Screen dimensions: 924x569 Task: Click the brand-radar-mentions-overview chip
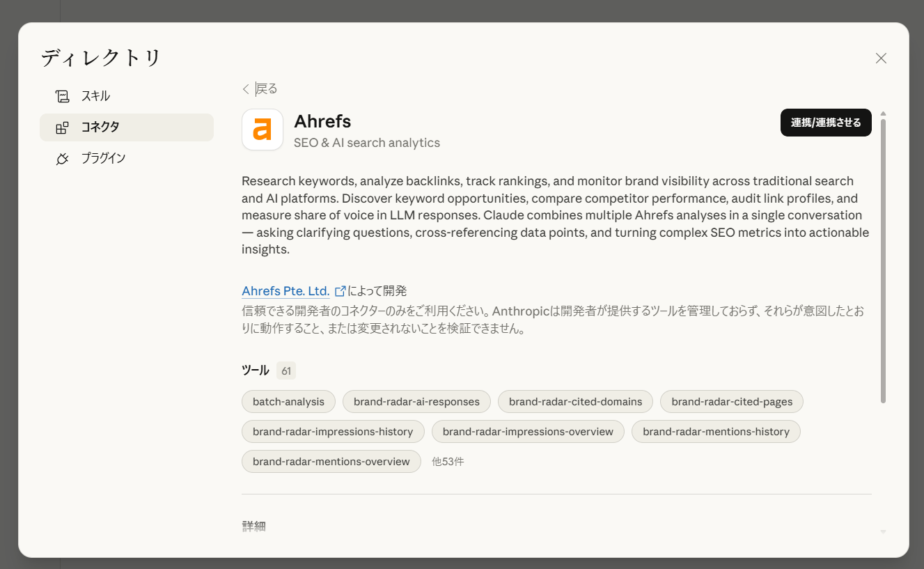(x=331, y=462)
